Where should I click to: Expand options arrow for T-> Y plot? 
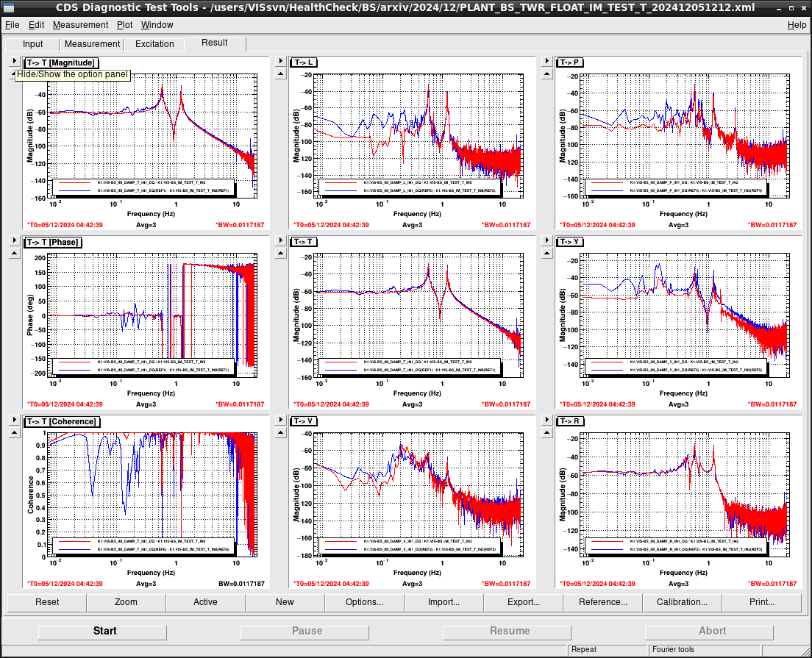[547, 240]
